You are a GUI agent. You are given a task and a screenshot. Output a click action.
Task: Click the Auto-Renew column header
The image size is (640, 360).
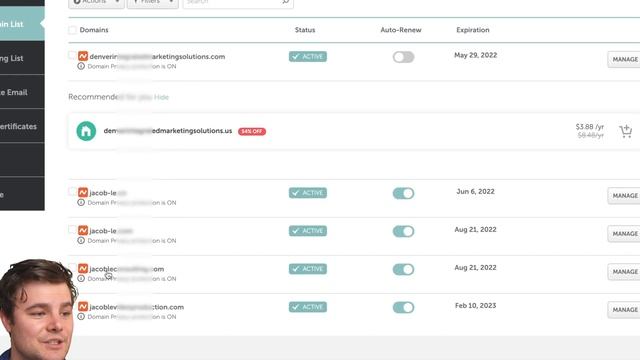[x=401, y=30]
